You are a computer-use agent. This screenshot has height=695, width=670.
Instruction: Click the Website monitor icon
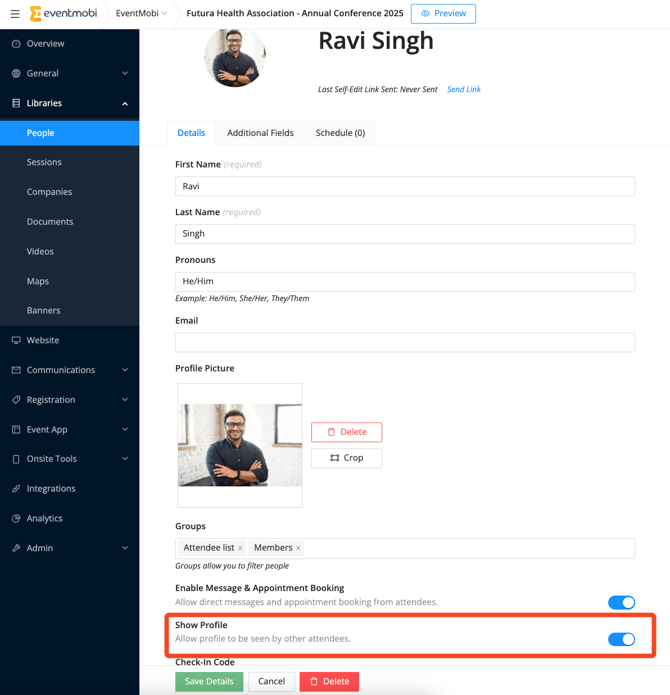(x=16, y=340)
